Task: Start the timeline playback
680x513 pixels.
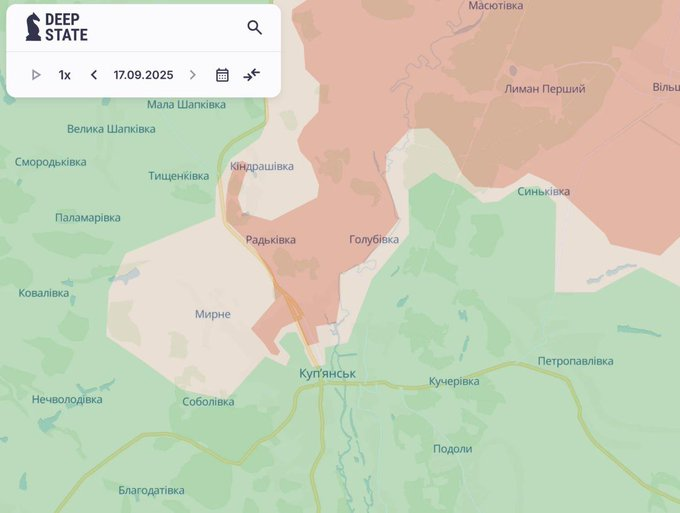Action: tap(36, 75)
